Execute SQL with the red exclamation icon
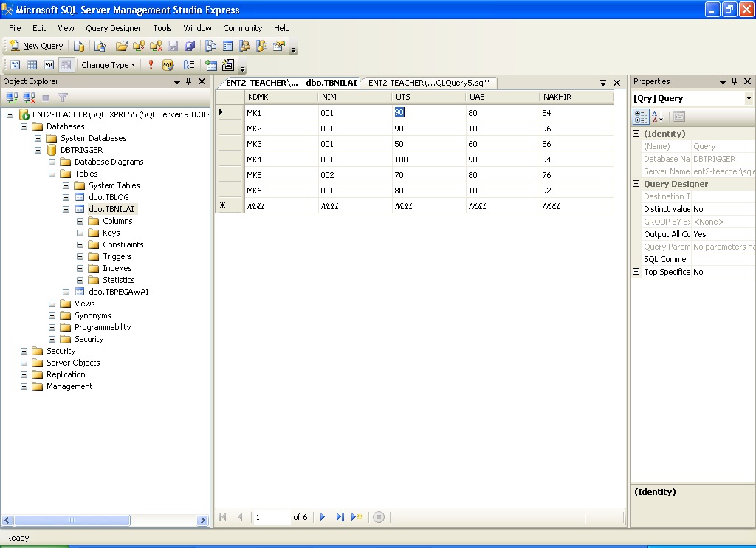This screenshot has height=548, width=756. (151, 65)
